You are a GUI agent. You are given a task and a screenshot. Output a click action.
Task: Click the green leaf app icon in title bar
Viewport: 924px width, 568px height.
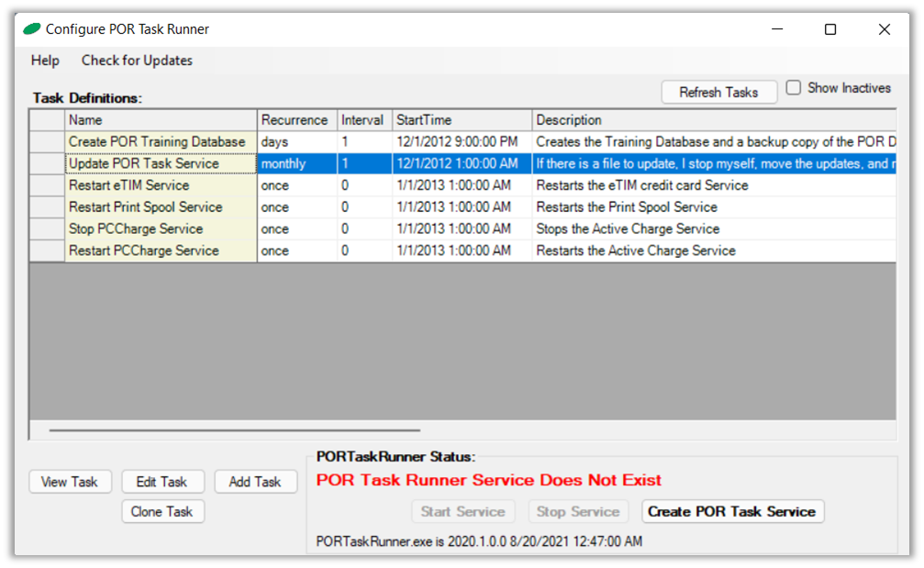[32, 29]
